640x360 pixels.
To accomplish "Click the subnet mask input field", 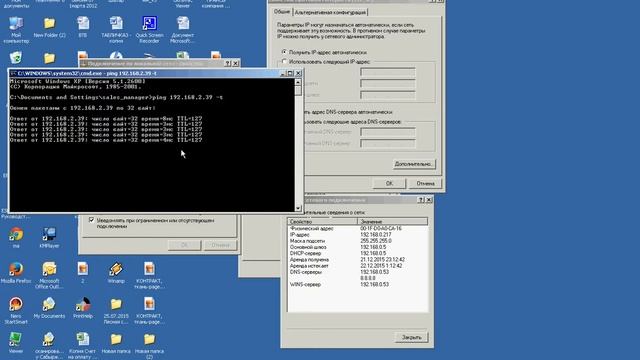I will tap(388, 84).
